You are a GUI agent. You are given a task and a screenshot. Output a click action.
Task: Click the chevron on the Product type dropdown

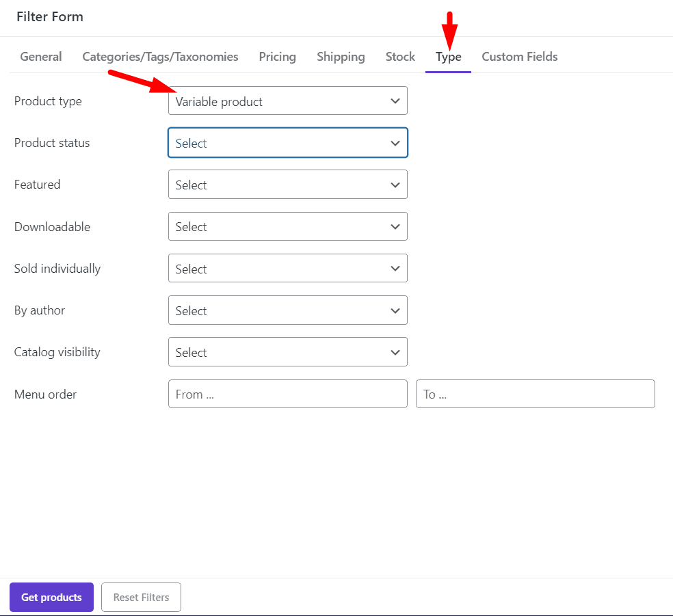click(395, 101)
